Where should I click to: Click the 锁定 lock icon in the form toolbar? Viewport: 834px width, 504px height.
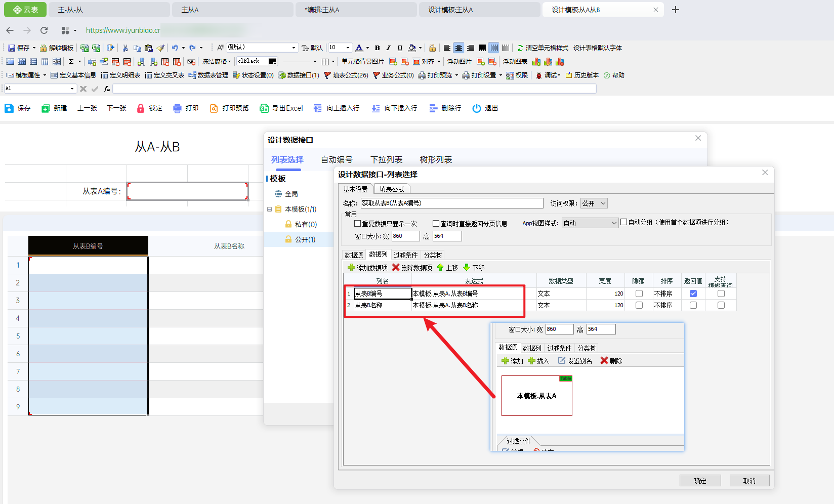[x=141, y=108]
